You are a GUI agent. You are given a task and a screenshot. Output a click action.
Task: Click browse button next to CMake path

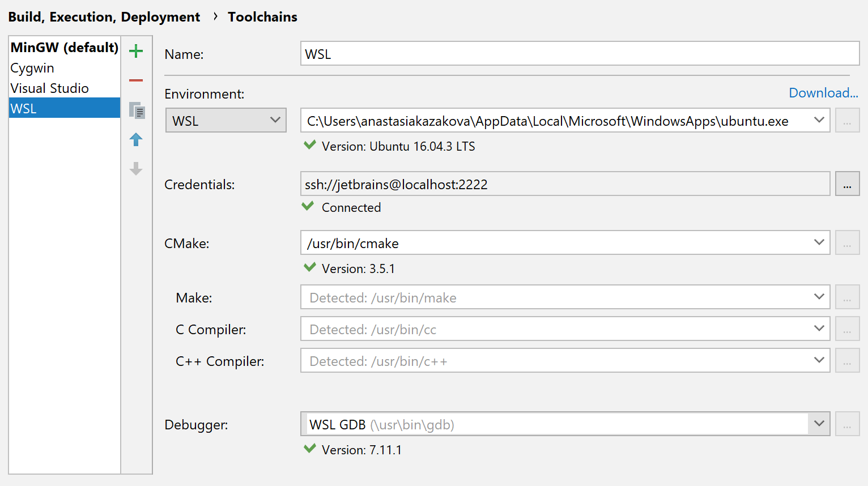[x=847, y=243]
